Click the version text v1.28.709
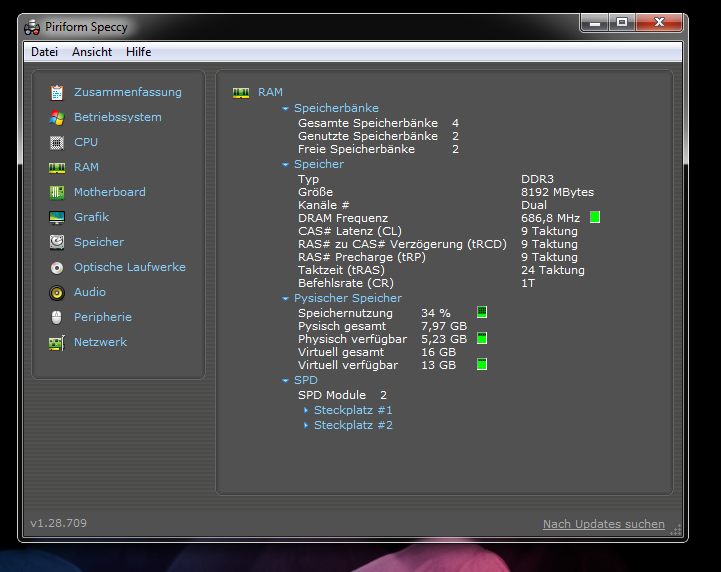Image resolution: width=721 pixels, height=572 pixels. click(58, 523)
